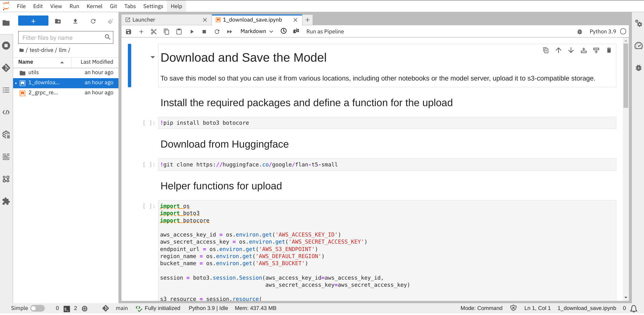Restart the kernel from toolbar
The image size is (644, 315).
click(x=217, y=31)
